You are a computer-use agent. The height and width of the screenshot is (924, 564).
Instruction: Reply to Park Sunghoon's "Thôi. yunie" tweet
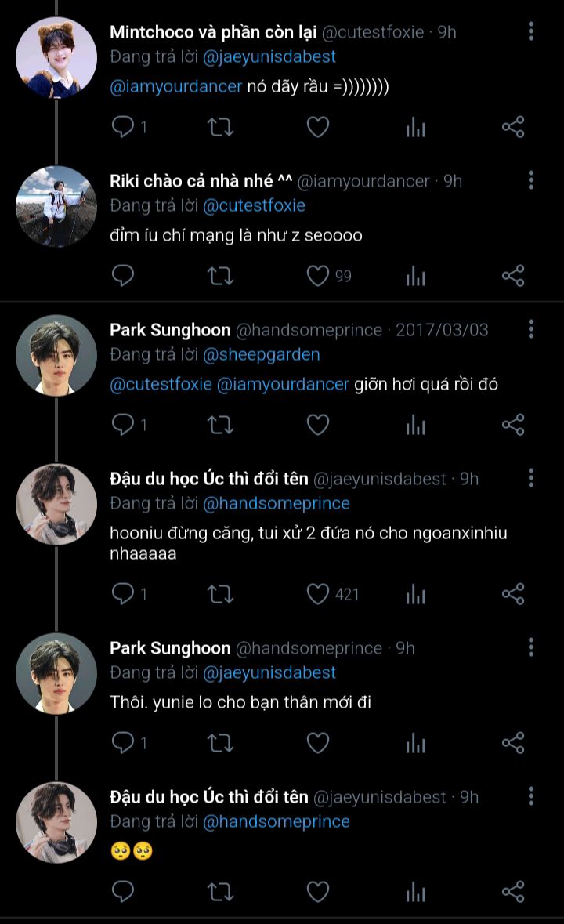tap(123, 742)
